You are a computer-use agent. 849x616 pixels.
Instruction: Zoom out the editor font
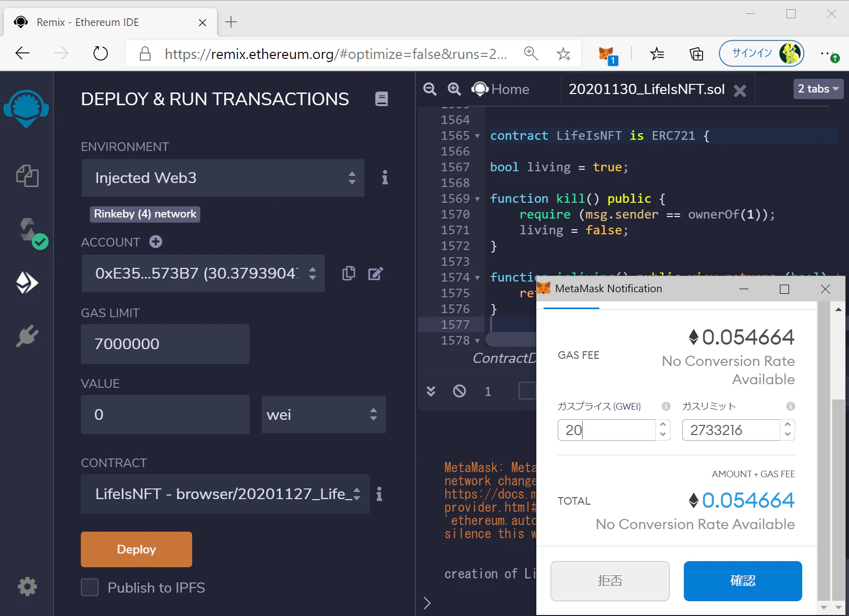[430, 89]
